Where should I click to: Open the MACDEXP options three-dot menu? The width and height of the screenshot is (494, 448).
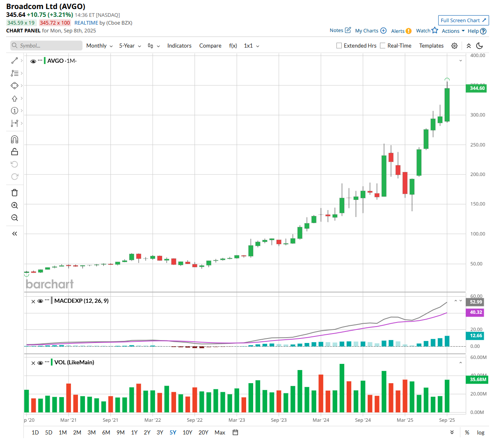tap(47, 301)
